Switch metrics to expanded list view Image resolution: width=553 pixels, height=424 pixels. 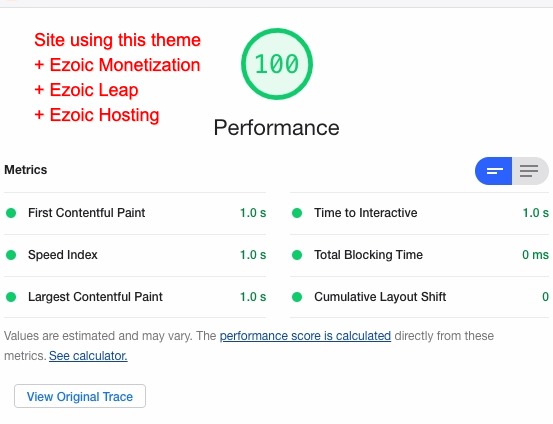coord(530,171)
